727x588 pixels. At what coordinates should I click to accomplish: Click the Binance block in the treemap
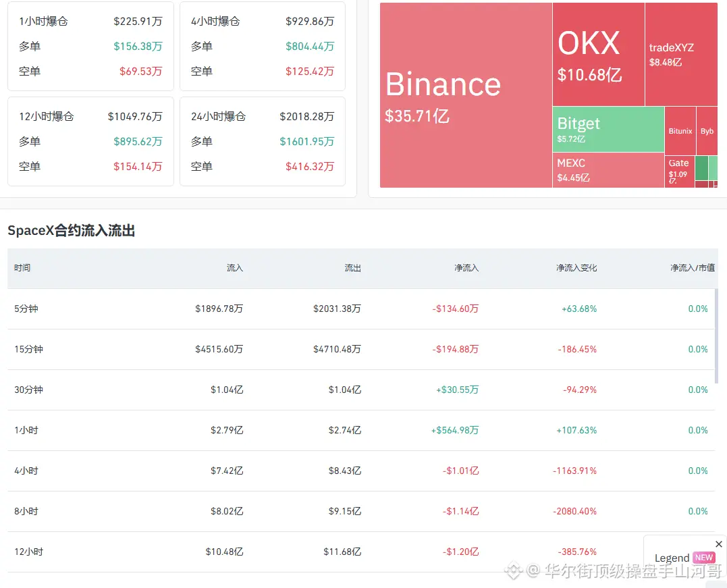[466, 95]
